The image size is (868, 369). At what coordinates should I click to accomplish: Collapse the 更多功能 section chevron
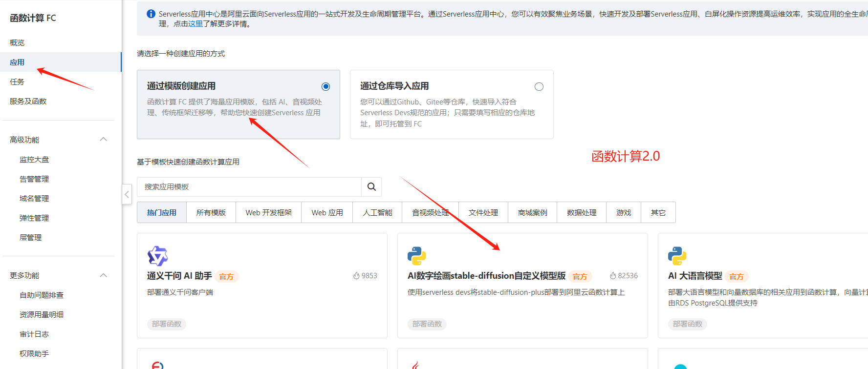coord(103,275)
